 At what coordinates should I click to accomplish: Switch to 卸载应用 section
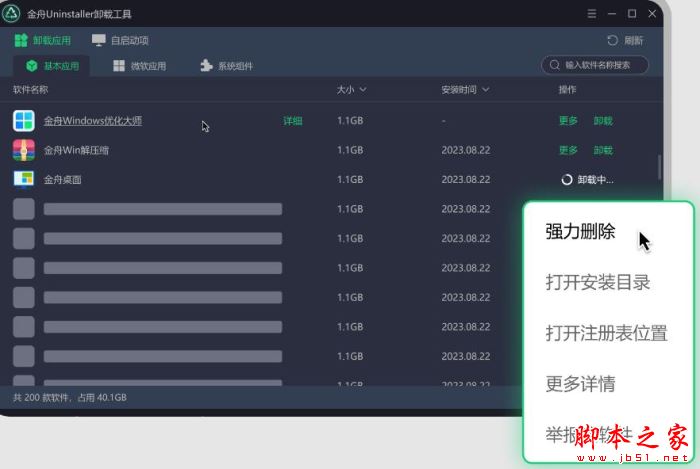click(x=42, y=41)
